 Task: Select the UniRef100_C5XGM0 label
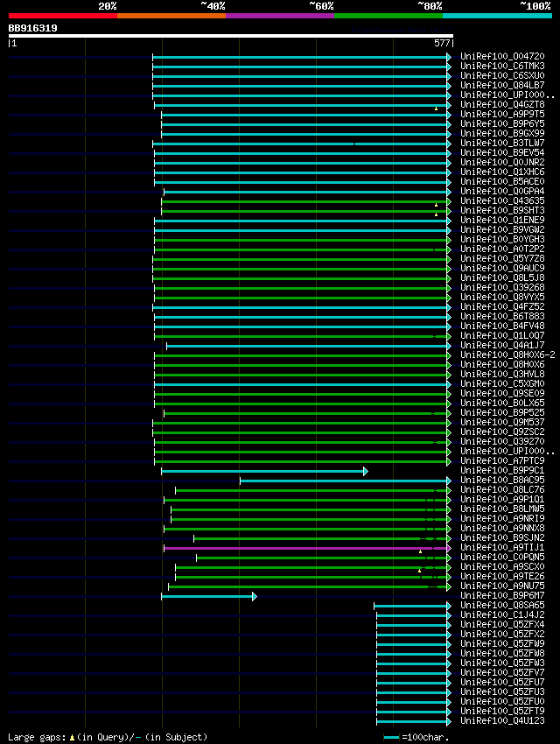502,384
